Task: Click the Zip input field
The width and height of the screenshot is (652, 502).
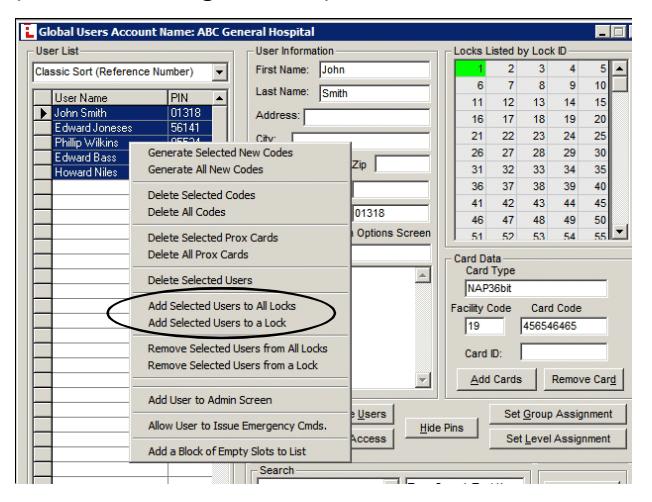Action: [403, 164]
